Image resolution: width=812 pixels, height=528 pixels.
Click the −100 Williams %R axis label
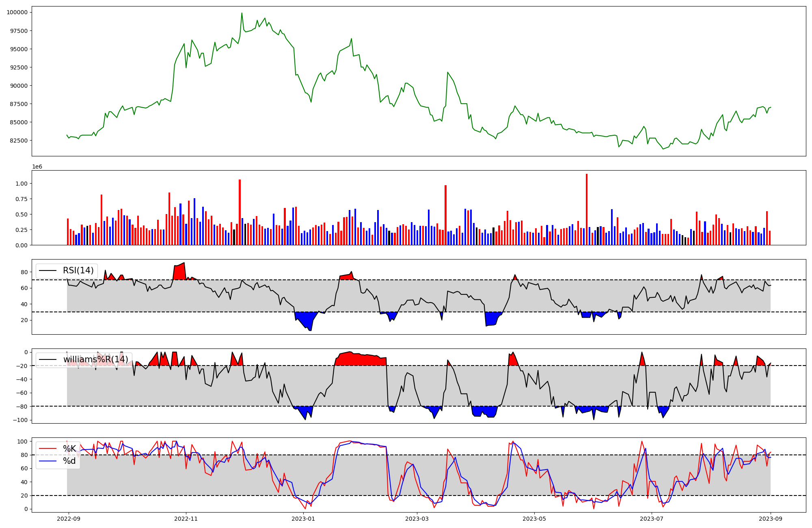point(19,420)
